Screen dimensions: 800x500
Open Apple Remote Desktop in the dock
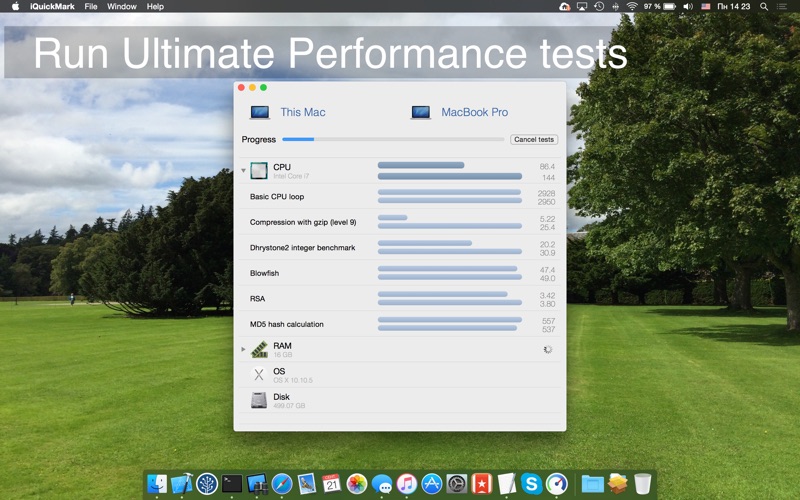257,484
